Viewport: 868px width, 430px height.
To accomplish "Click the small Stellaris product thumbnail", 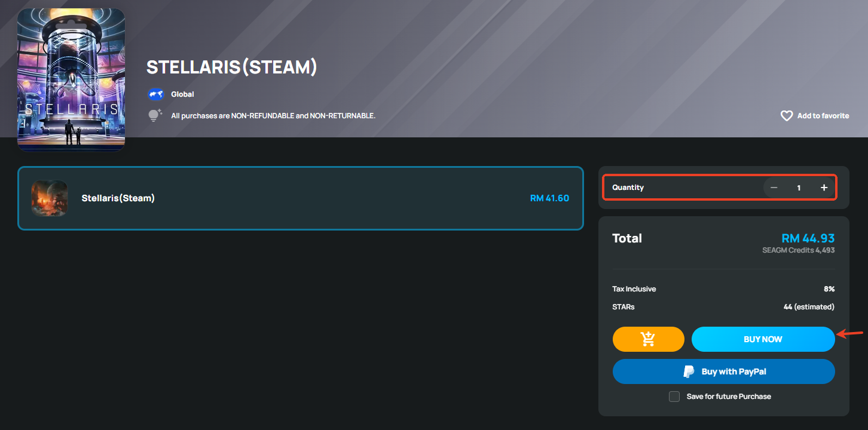I will pos(50,198).
